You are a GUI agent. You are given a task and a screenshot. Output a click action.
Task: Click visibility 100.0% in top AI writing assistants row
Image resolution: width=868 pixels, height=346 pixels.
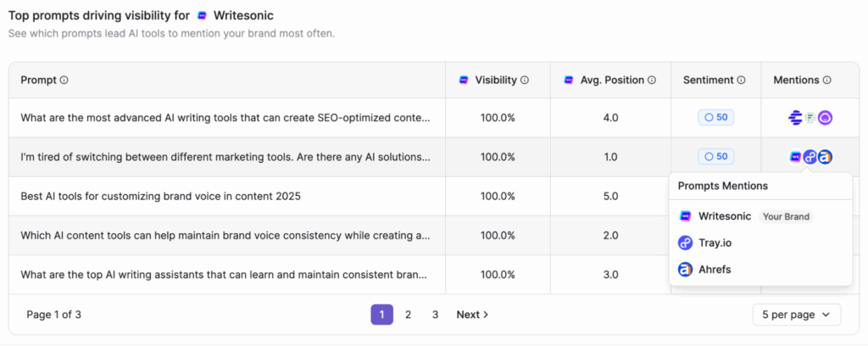click(x=498, y=275)
